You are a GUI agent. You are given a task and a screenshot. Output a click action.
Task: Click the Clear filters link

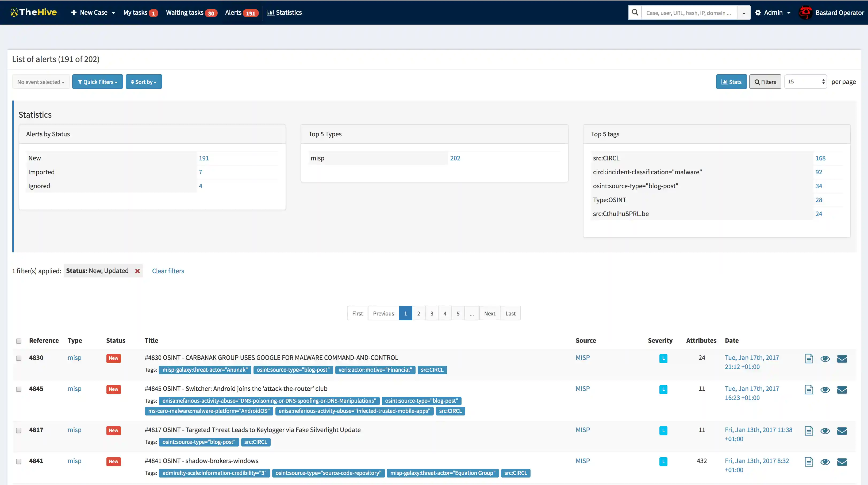pyautogui.click(x=168, y=271)
